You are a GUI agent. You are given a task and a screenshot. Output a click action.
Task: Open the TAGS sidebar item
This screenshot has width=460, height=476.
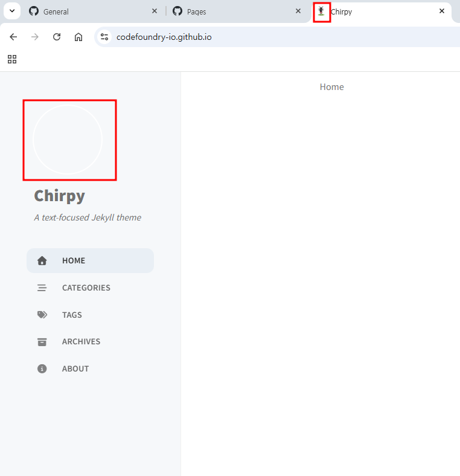point(90,315)
